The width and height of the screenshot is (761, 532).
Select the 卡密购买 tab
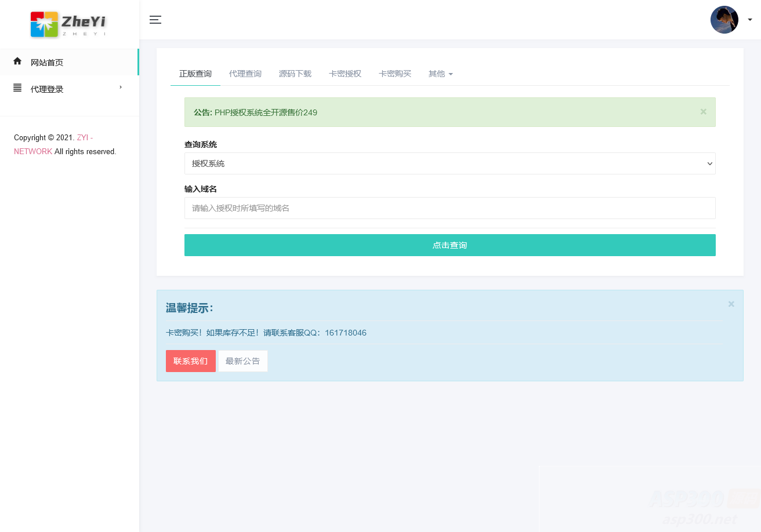point(394,74)
